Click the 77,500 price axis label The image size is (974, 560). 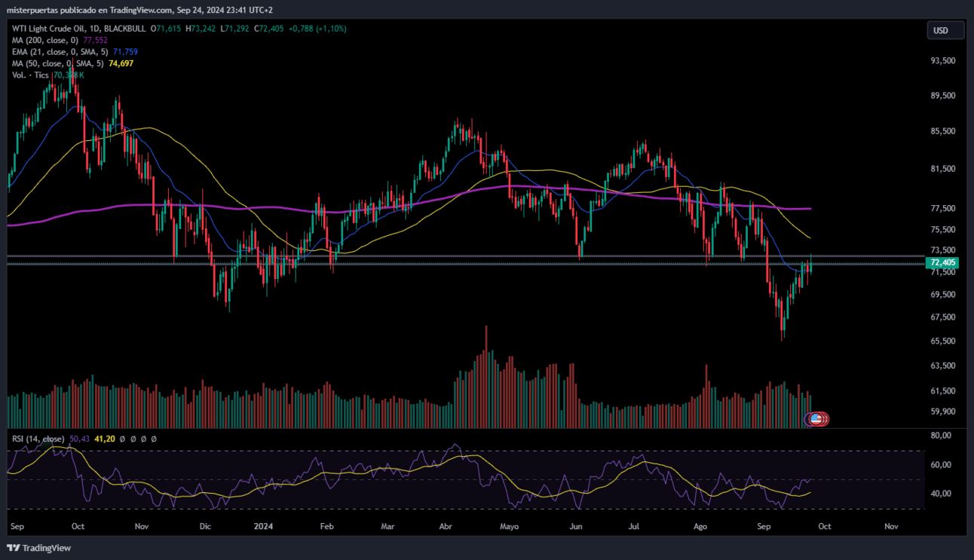click(944, 209)
